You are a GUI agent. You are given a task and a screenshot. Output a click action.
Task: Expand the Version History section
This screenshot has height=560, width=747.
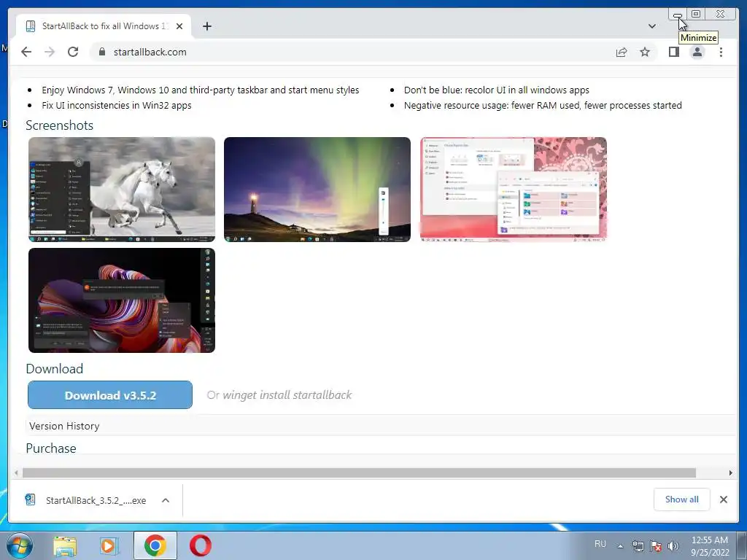(x=64, y=426)
